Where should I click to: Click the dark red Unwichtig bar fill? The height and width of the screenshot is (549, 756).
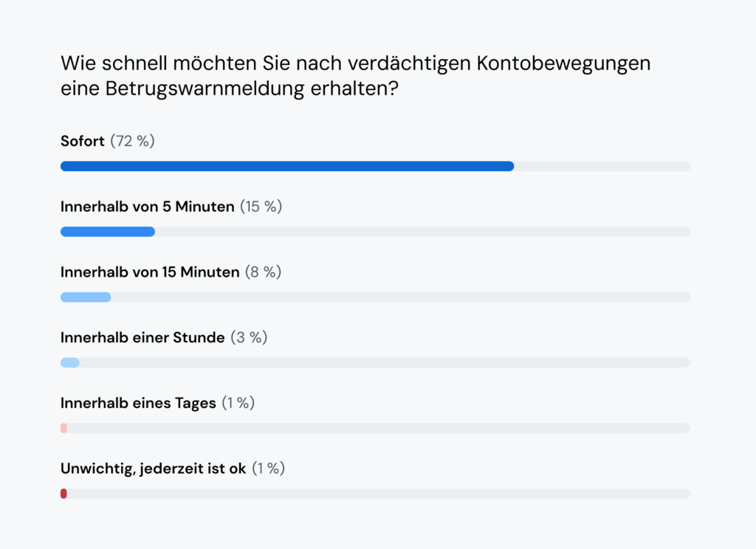63,494
